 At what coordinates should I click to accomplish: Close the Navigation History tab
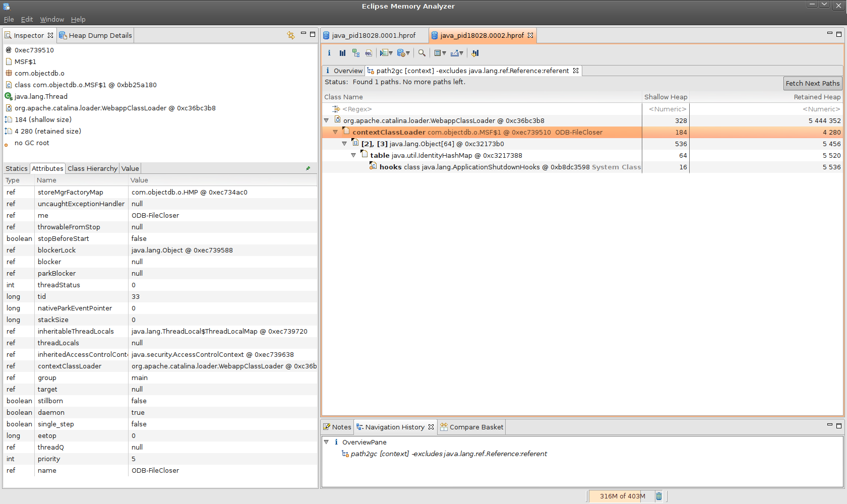pyautogui.click(x=431, y=427)
